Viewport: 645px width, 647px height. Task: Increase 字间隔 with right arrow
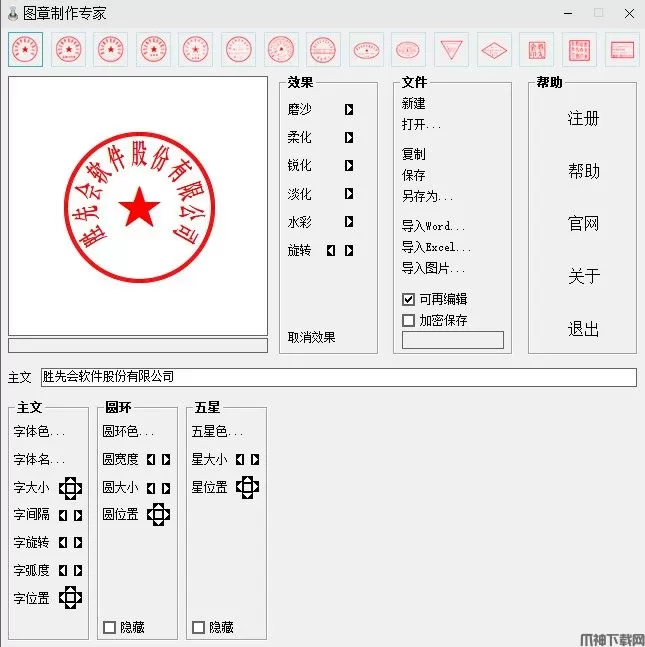[78, 515]
